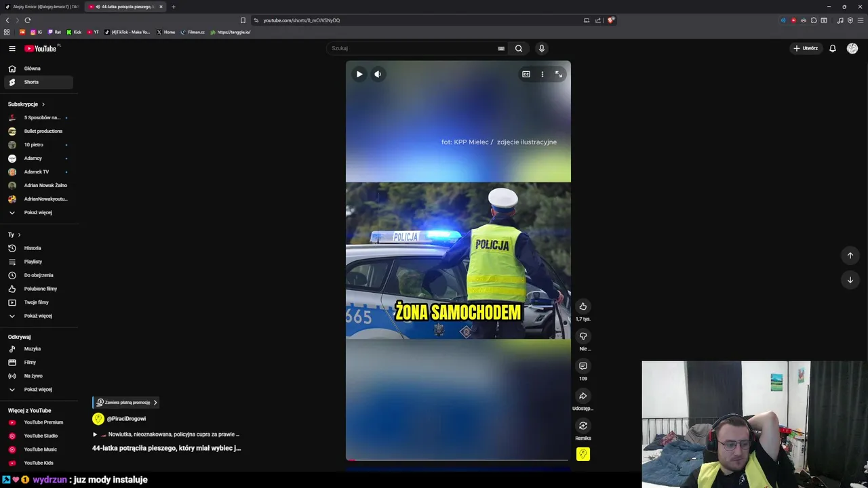Open the Remiks remix button

point(583,426)
